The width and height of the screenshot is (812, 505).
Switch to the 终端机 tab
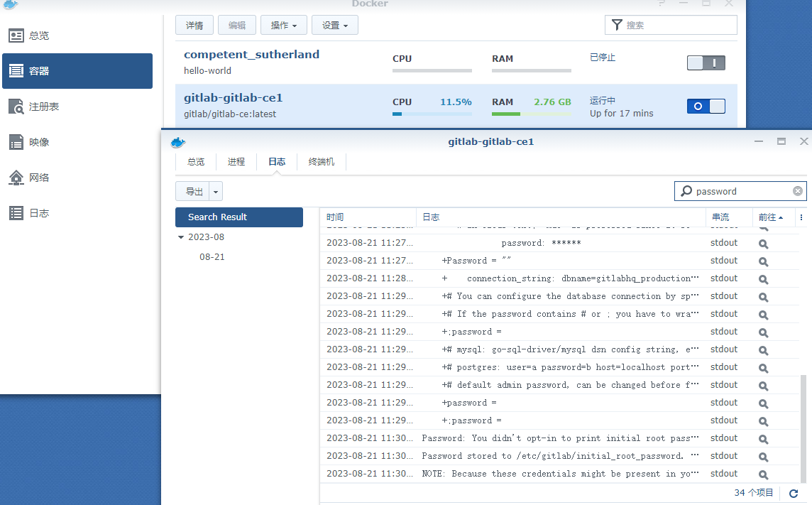(x=321, y=161)
